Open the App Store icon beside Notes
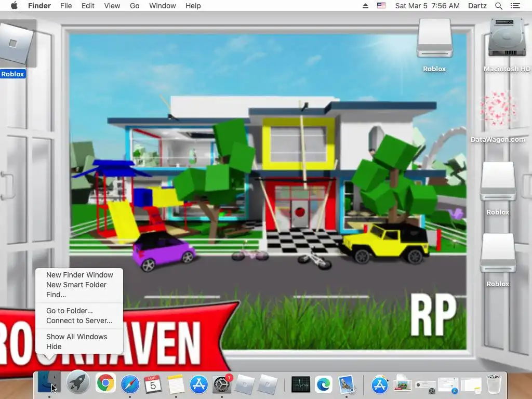Screen dimensions: 532x399 [198, 384]
